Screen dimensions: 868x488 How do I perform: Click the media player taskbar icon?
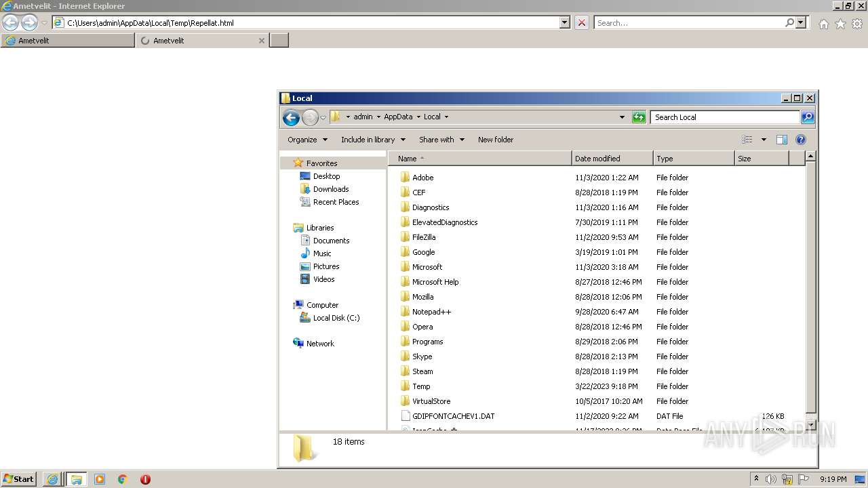pos(100,479)
